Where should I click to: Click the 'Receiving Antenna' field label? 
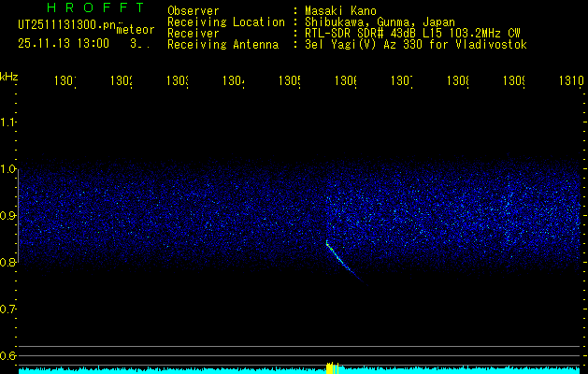(x=222, y=44)
